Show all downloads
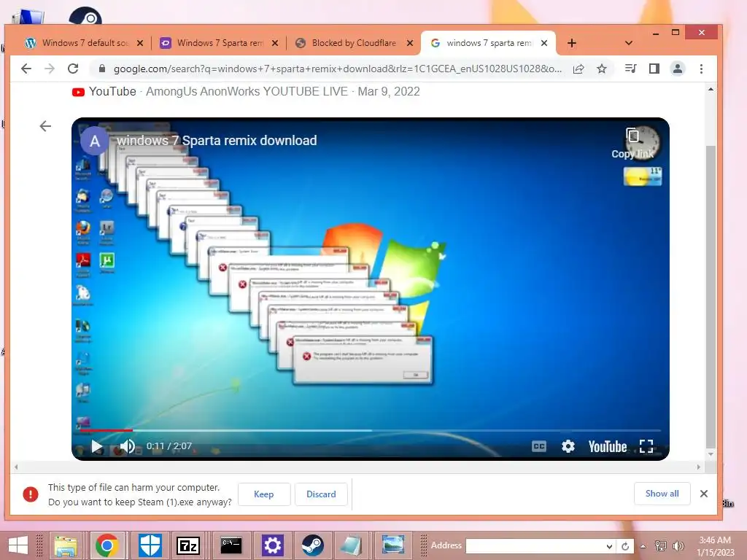The width and height of the screenshot is (747, 560). click(662, 494)
